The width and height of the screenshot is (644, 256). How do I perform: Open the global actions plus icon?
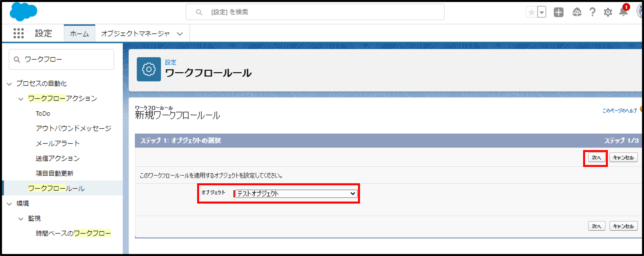pos(559,12)
